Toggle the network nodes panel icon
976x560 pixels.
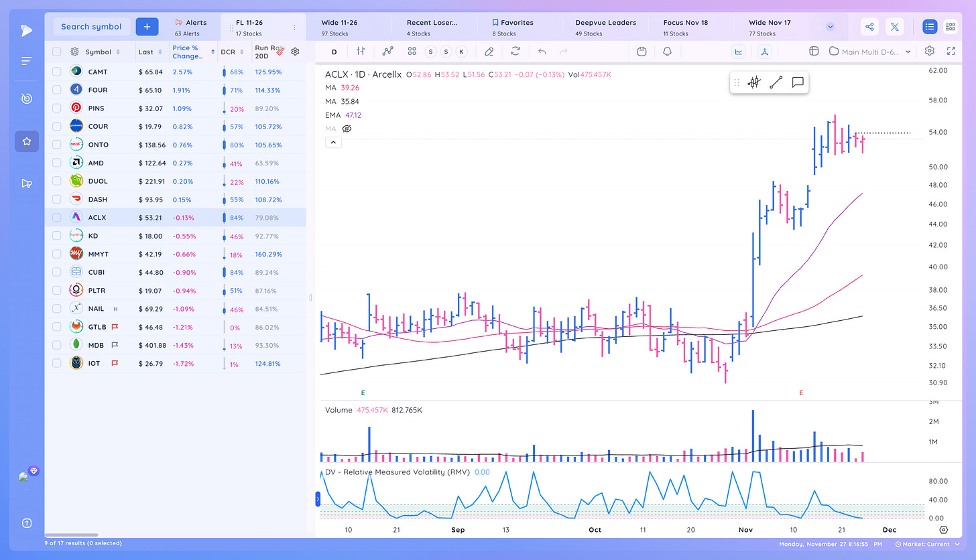(x=766, y=51)
